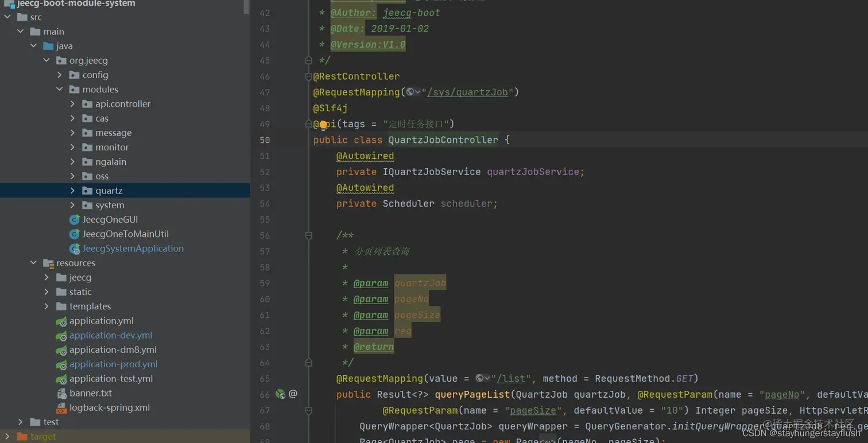Viewport: 868px width, 443px height.
Task: Click the application.yml Spring config icon
Action: (61, 321)
